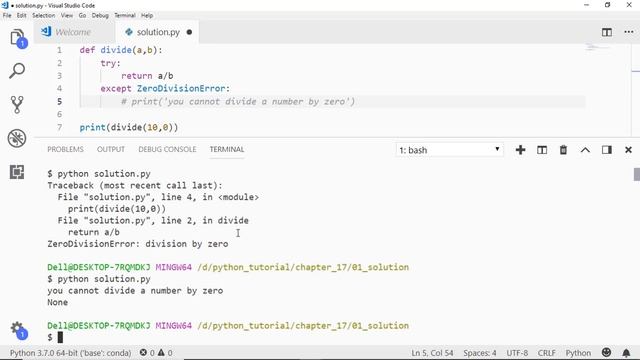Screen dimensions: 640x360
Task: Split the terminal panel
Action: (x=542, y=150)
